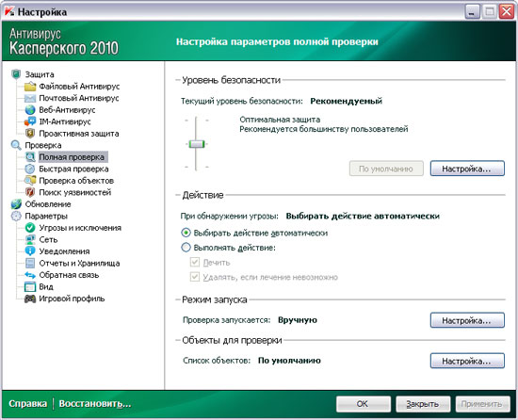The width and height of the screenshot is (518, 420).
Task: Click the Проверка объектов icon
Action: 30,180
